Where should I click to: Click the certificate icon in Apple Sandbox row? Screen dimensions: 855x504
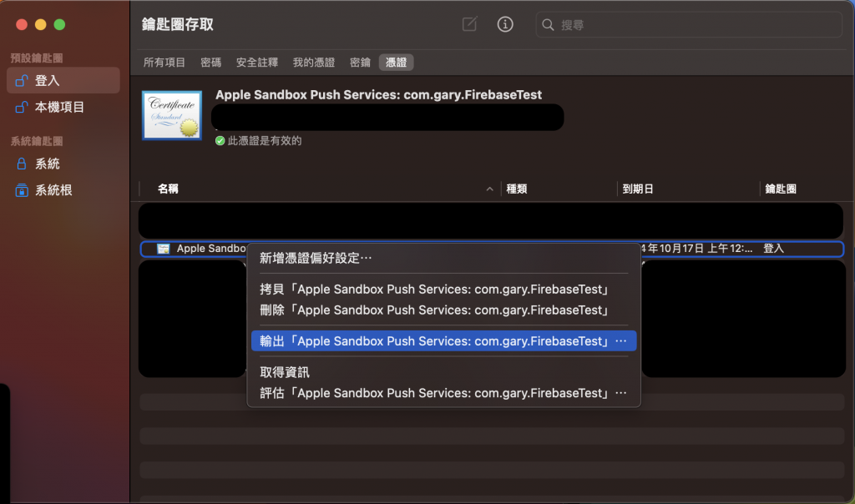[163, 249]
